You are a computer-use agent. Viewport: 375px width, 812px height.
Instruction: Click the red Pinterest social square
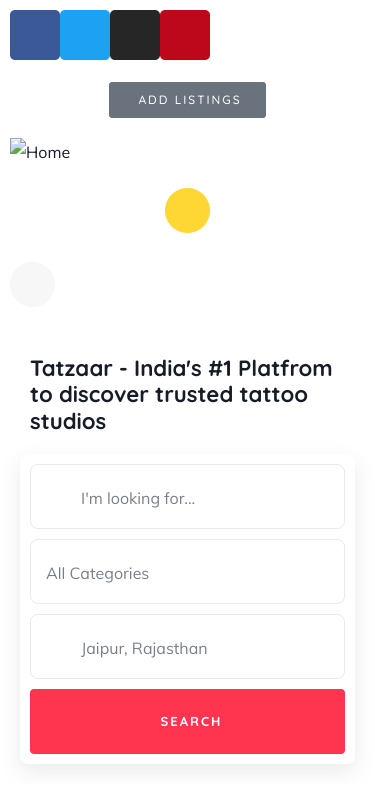[185, 35]
